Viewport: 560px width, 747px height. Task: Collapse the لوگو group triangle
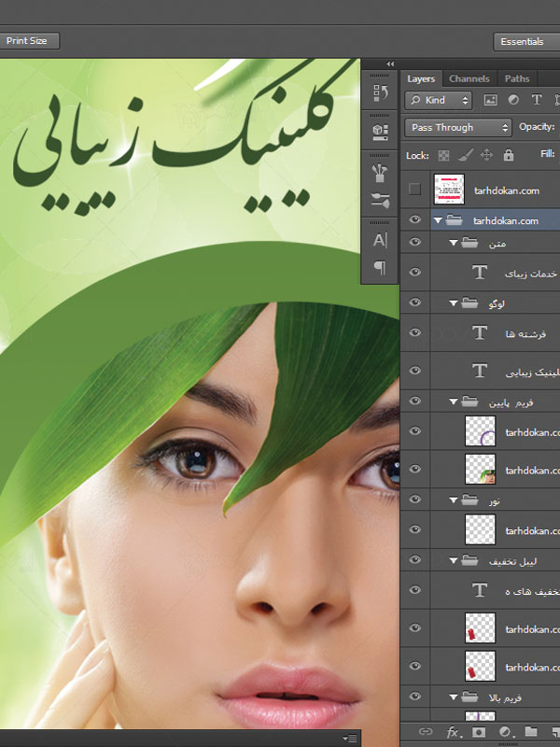point(454,303)
